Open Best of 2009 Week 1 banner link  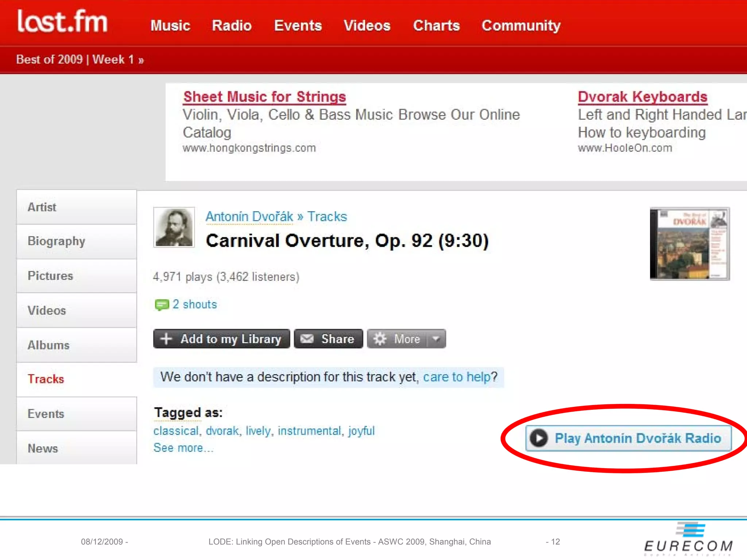[x=80, y=59]
